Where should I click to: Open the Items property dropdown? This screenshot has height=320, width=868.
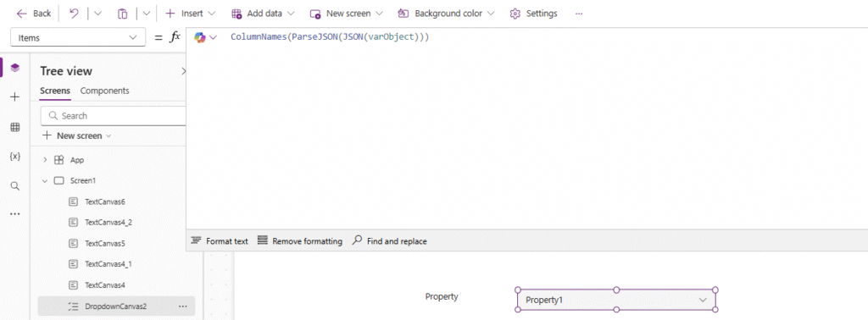point(77,37)
